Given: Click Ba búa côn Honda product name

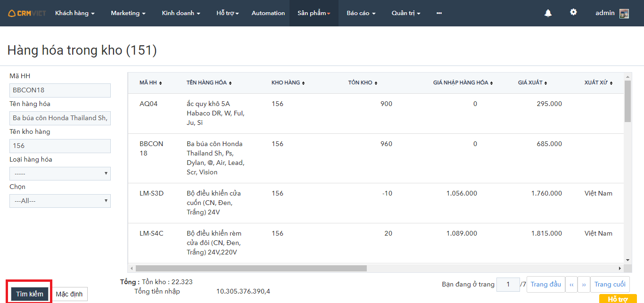Looking at the screenshot, I should click(215, 158).
